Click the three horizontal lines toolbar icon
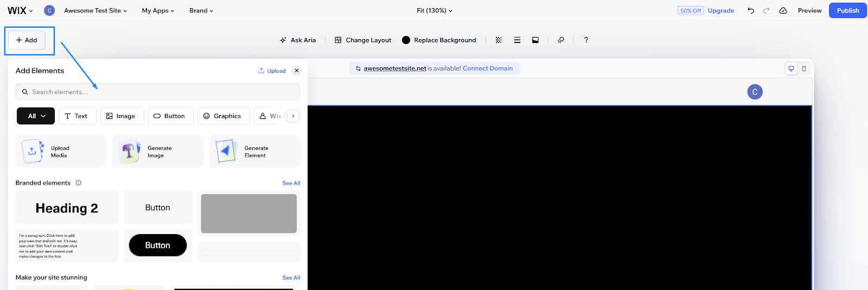The image size is (868, 290). [x=517, y=40]
